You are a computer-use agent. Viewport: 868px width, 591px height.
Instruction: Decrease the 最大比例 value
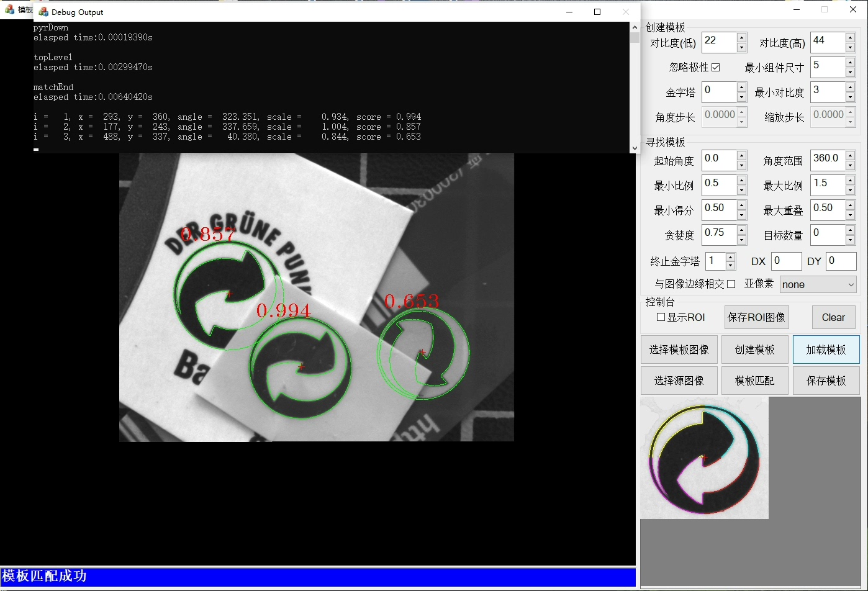[850, 191]
